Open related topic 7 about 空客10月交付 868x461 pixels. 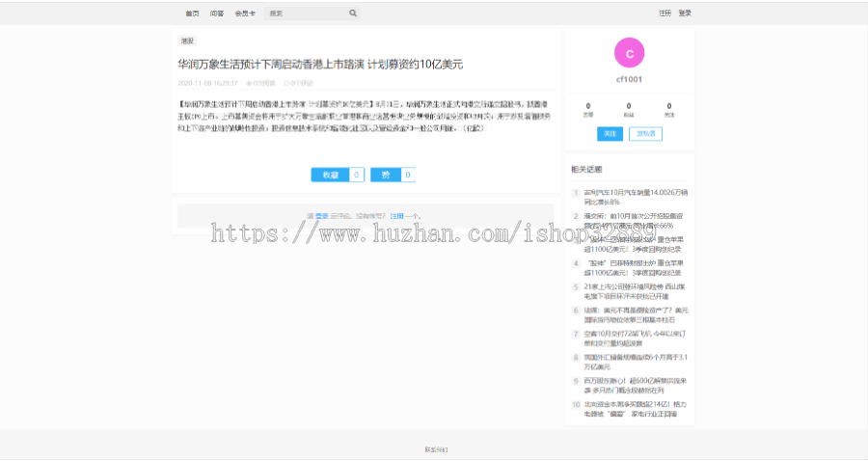(635, 339)
